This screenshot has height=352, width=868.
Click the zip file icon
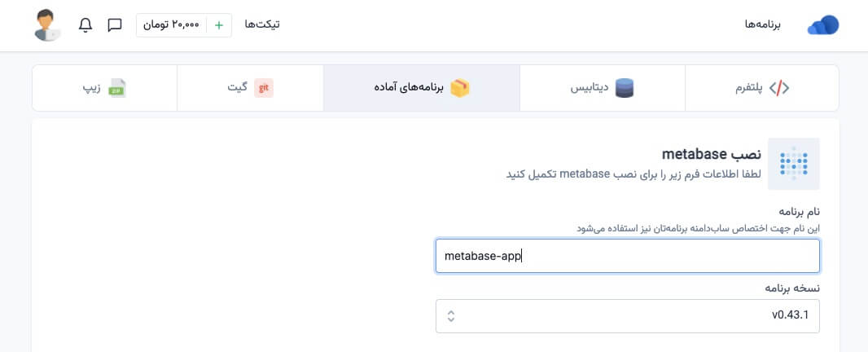pos(118,88)
